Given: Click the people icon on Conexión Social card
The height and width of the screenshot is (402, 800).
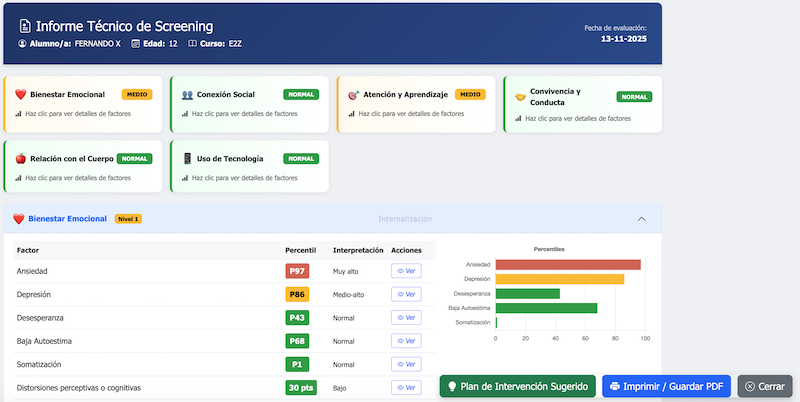Looking at the screenshot, I should pyautogui.click(x=187, y=94).
